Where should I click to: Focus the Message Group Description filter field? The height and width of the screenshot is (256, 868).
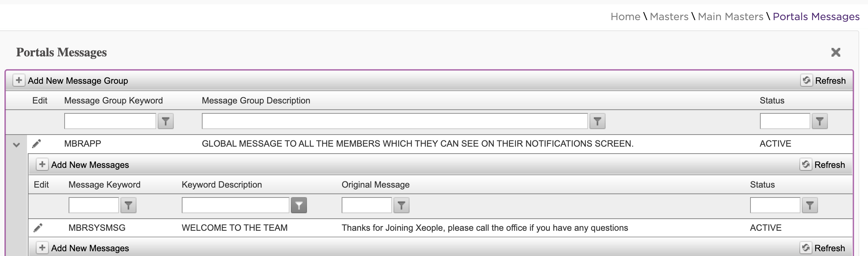coord(395,121)
